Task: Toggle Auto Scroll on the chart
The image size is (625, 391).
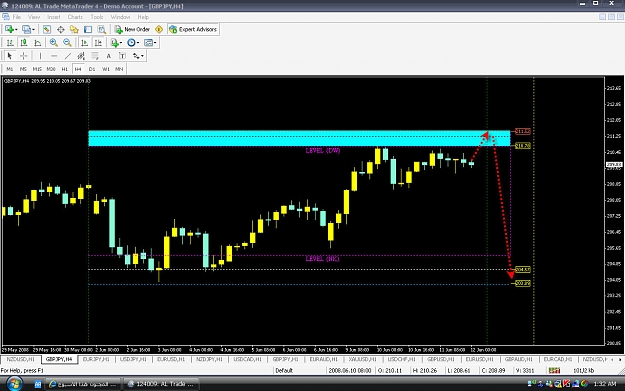Action: pos(84,43)
